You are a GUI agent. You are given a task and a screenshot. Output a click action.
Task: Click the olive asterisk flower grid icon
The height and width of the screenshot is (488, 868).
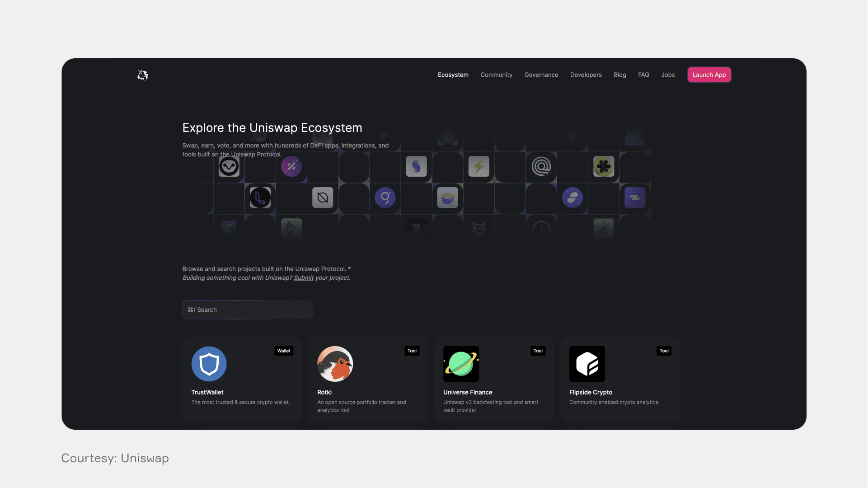pyautogui.click(x=603, y=167)
